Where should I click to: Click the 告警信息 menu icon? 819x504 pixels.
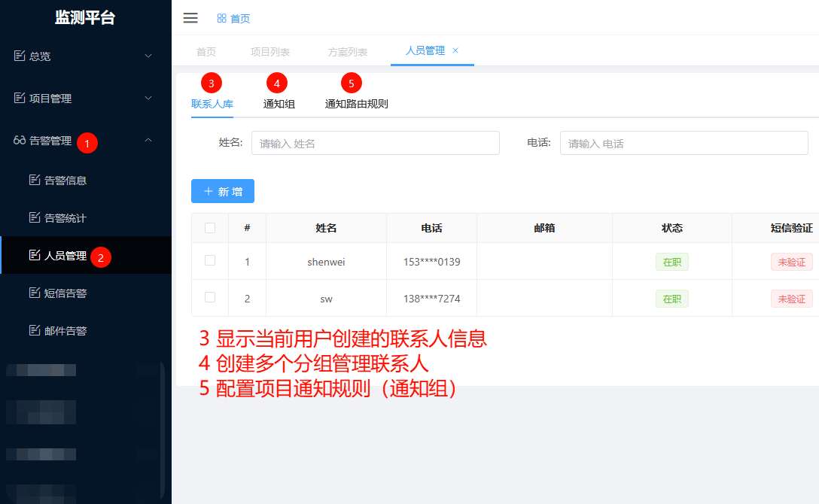pyautogui.click(x=35, y=180)
